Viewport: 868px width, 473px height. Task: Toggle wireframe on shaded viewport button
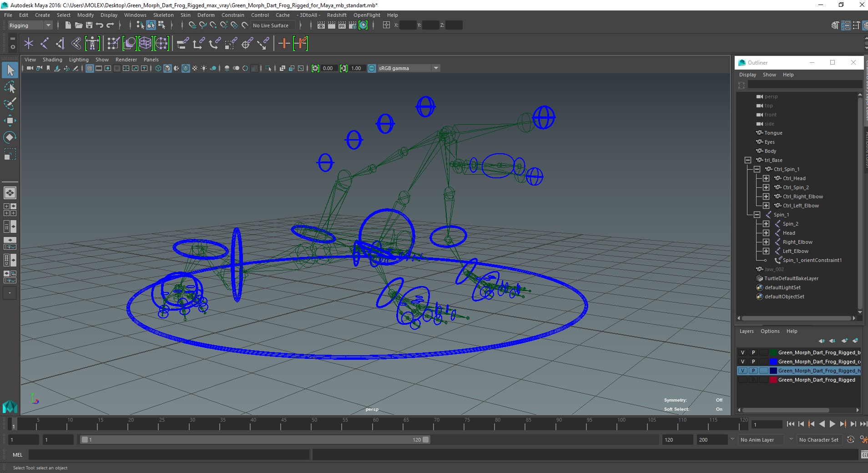pos(186,68)
